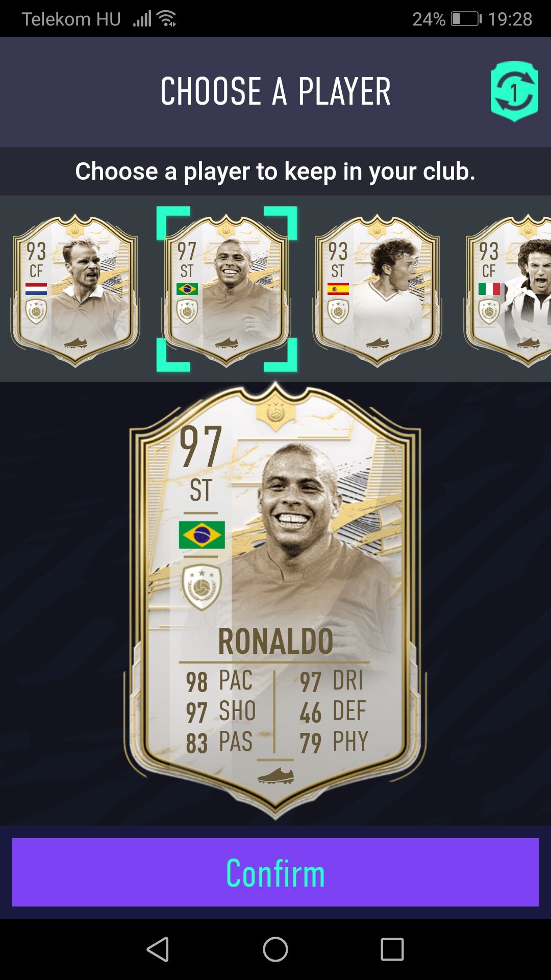The image size is (551, 980).
Task: Tap the Wi-Fi icon in status bar
Action: click(167, 18)
